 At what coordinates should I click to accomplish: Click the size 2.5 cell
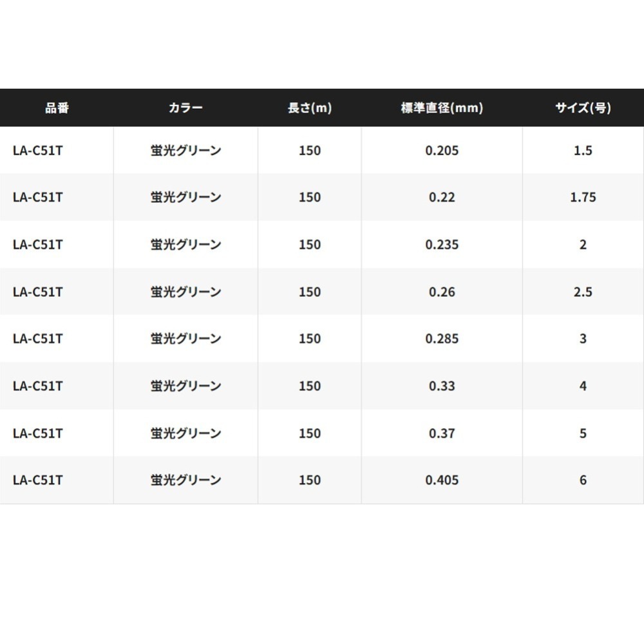click(582, 292)
